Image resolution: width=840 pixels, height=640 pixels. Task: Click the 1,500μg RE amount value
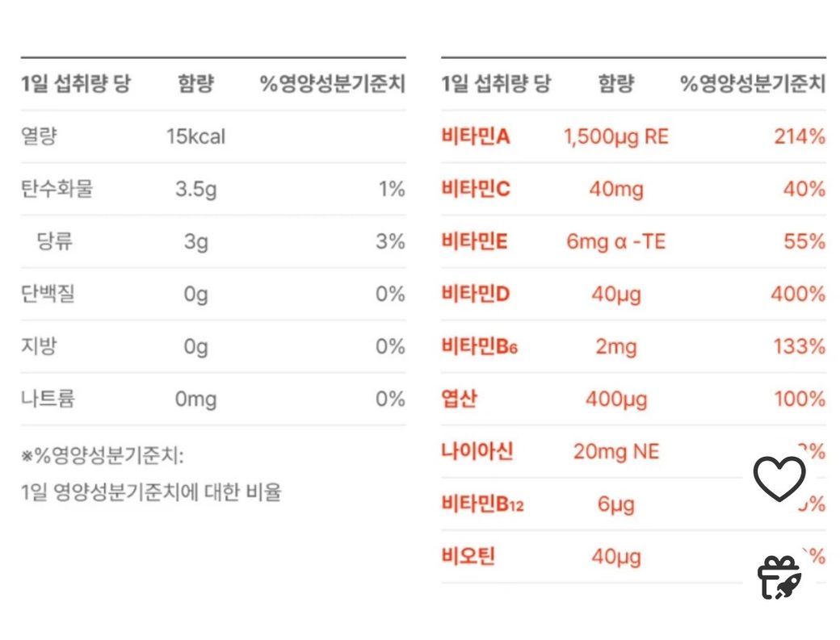(615, 136)
